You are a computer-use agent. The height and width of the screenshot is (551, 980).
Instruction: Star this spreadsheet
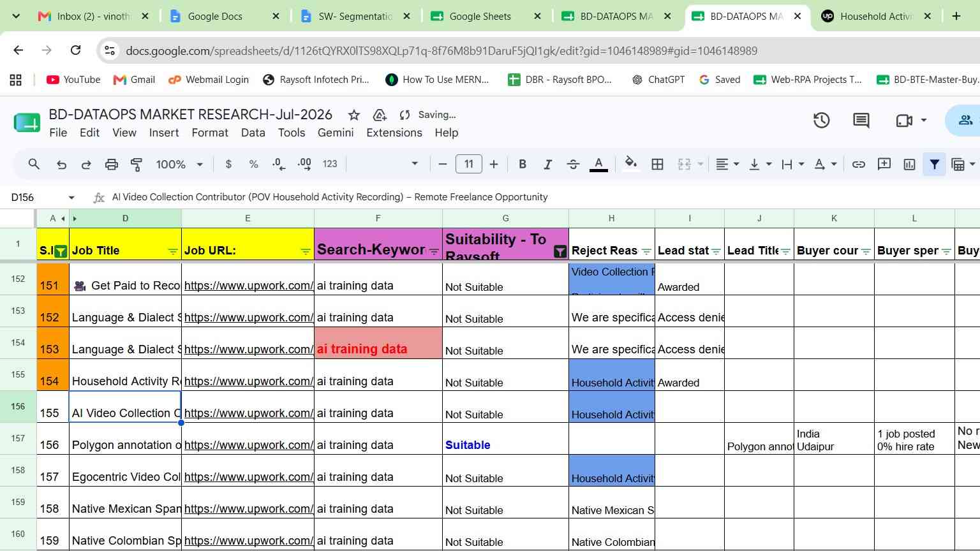[x=353, y=115]
